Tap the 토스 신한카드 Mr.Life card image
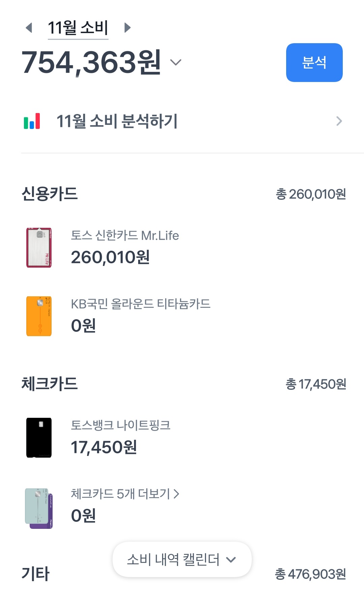 (39, 248)
